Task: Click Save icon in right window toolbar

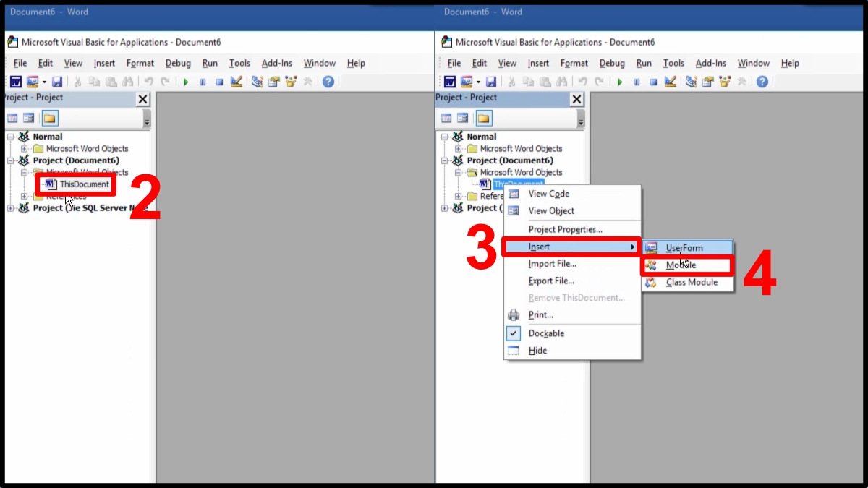Action: pos(491,82)
